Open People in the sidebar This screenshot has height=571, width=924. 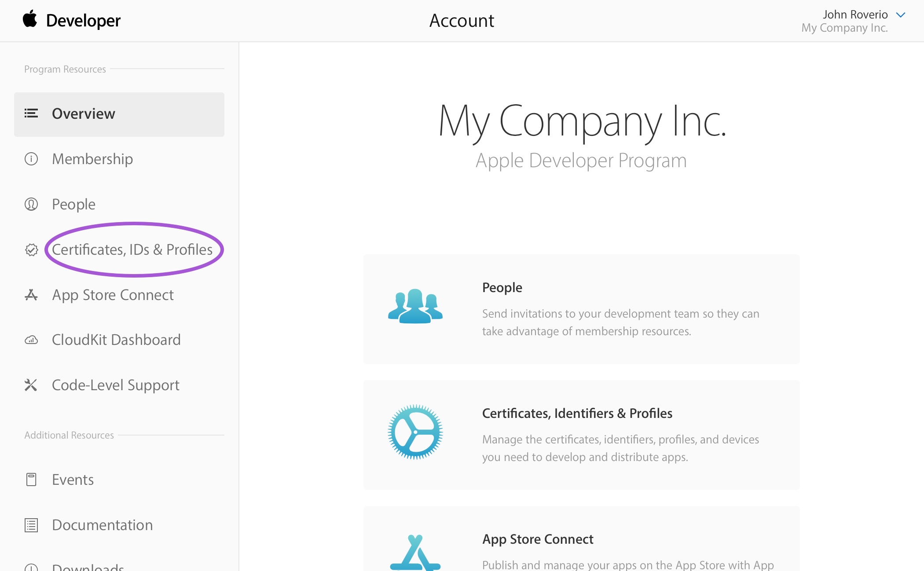pos(73,204)
